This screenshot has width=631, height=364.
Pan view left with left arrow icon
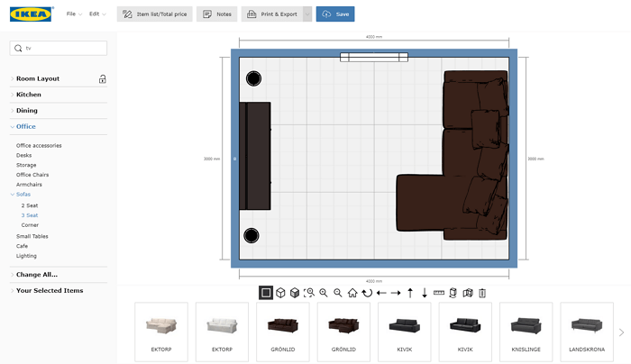381,293
